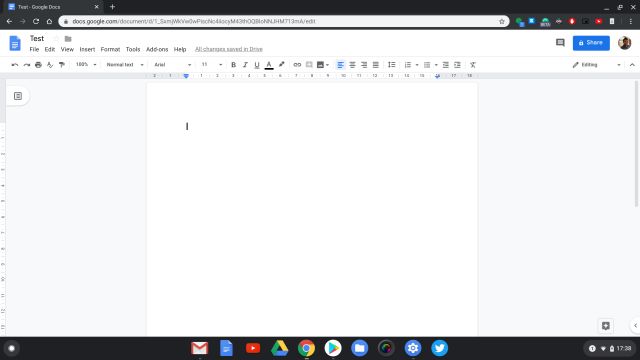The image size is (640, 360).
Task: Open the View menu
Action: tap(67, 49)
